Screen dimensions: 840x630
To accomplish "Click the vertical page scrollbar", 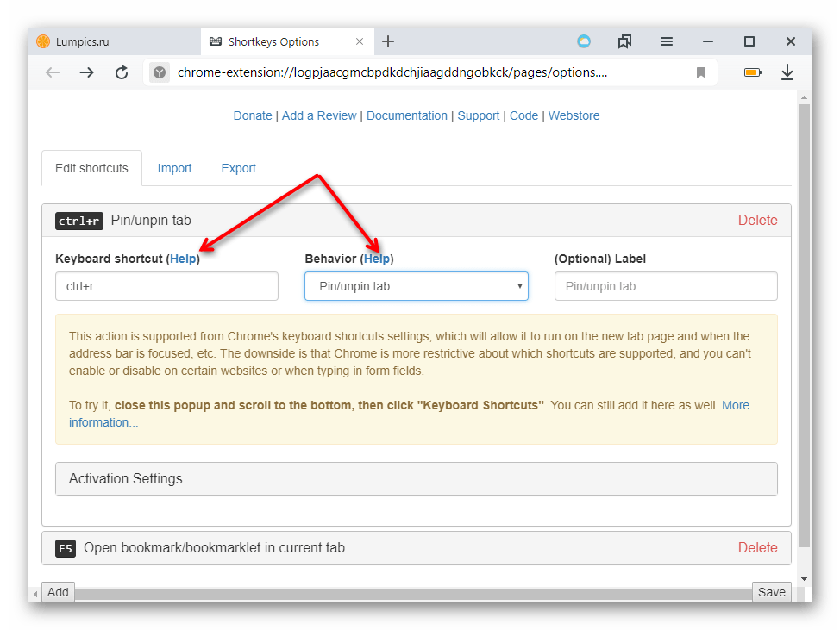I will pos(804,327).
